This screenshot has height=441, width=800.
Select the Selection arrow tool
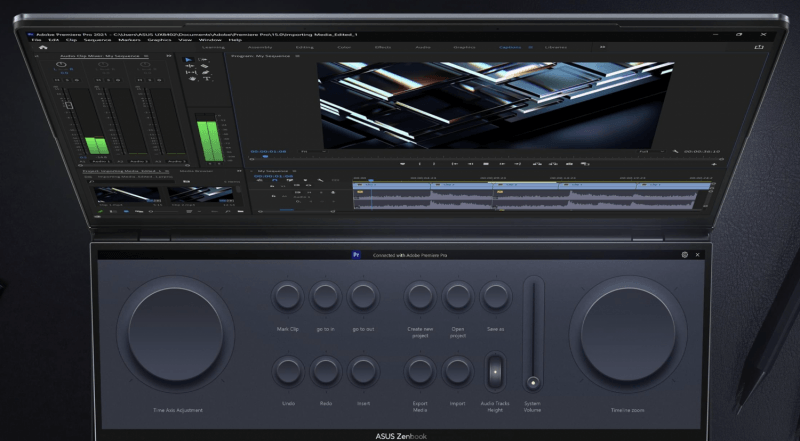click(189, 60)
